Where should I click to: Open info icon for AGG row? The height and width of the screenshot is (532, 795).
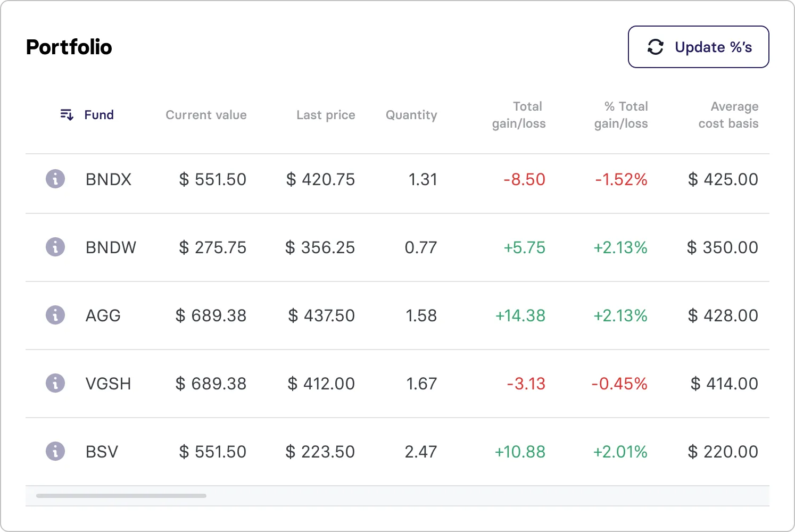(55, 315)
